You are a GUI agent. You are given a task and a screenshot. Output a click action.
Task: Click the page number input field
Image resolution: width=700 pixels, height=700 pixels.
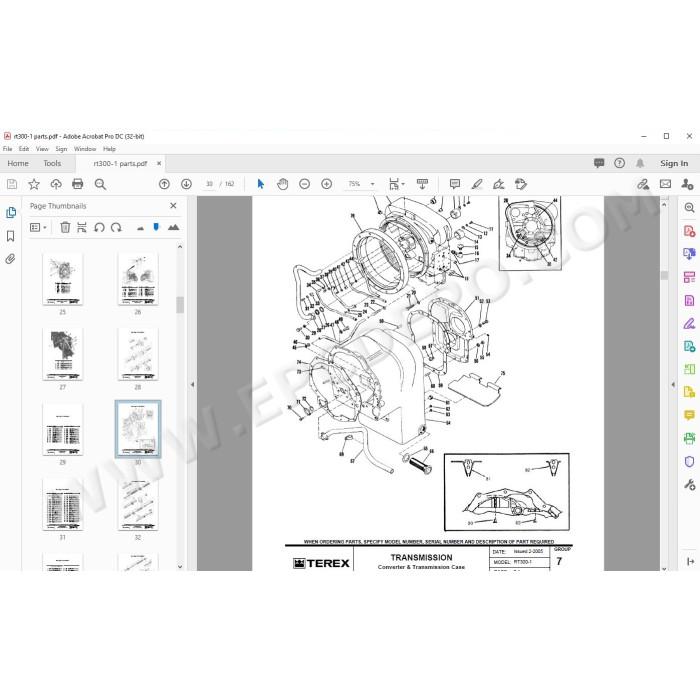209,184
